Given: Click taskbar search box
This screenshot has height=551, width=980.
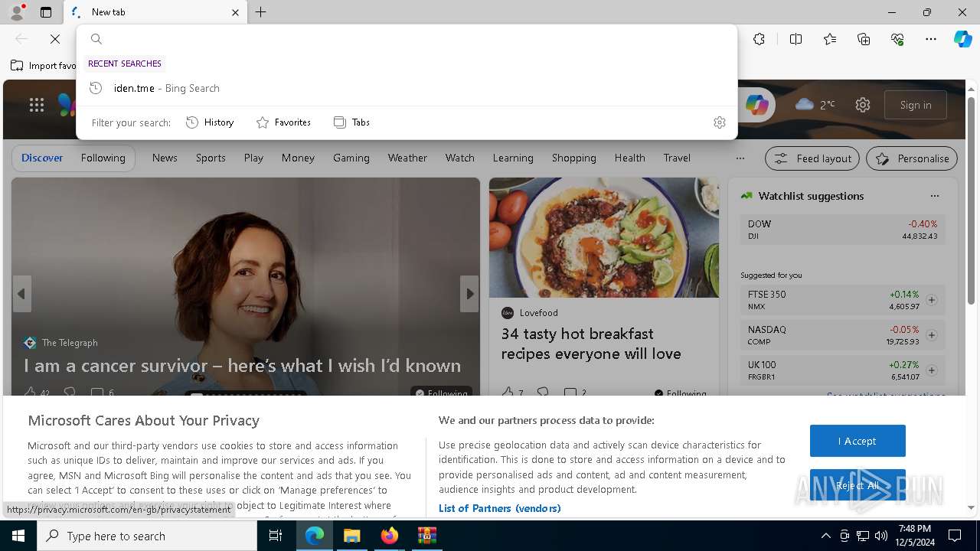Looking at the screenshot, I should click(147, 536).
